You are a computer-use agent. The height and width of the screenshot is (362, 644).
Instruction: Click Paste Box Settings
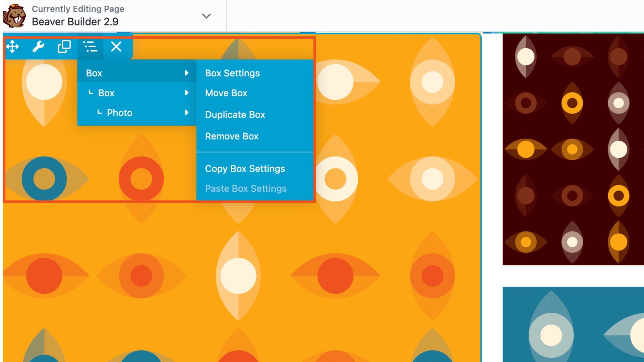click(246, 188)
